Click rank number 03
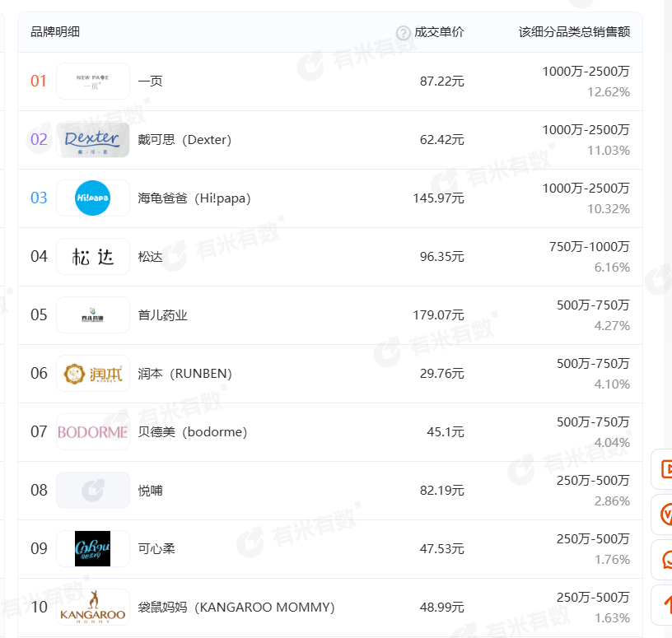 [x=39, y=198]
